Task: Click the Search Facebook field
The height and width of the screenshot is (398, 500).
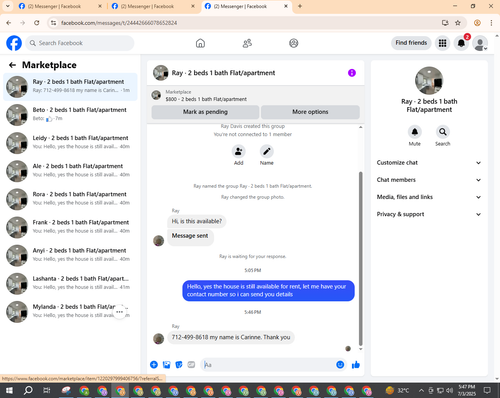Action: point(80,43)
